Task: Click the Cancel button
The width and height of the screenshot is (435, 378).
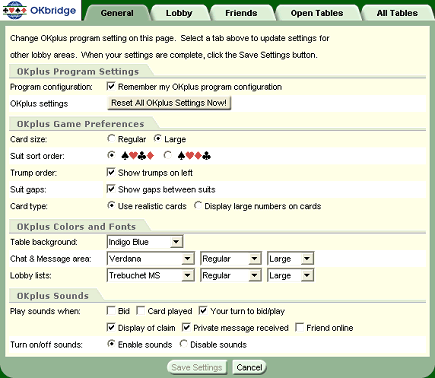Action: point(249,367)
